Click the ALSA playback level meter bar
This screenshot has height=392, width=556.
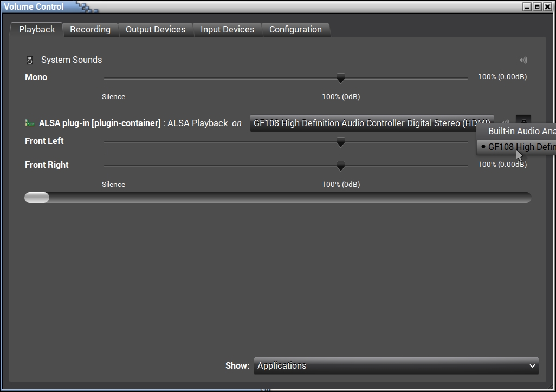(277, 198)
